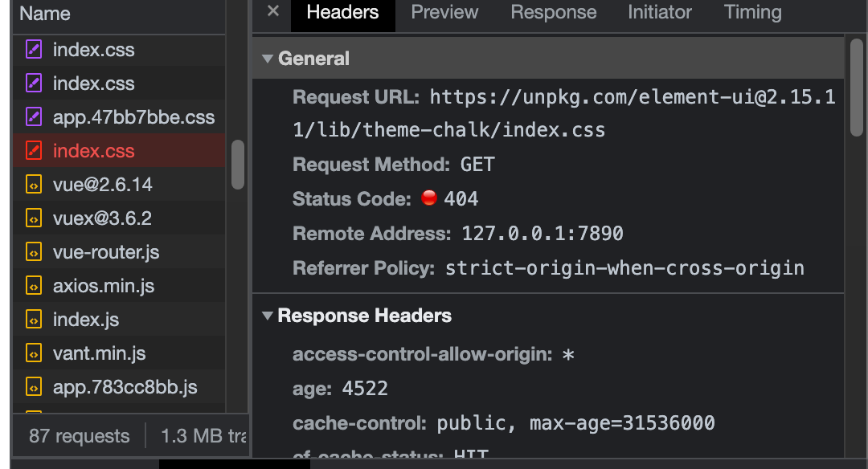Collapse the Response Headers section

267,316
